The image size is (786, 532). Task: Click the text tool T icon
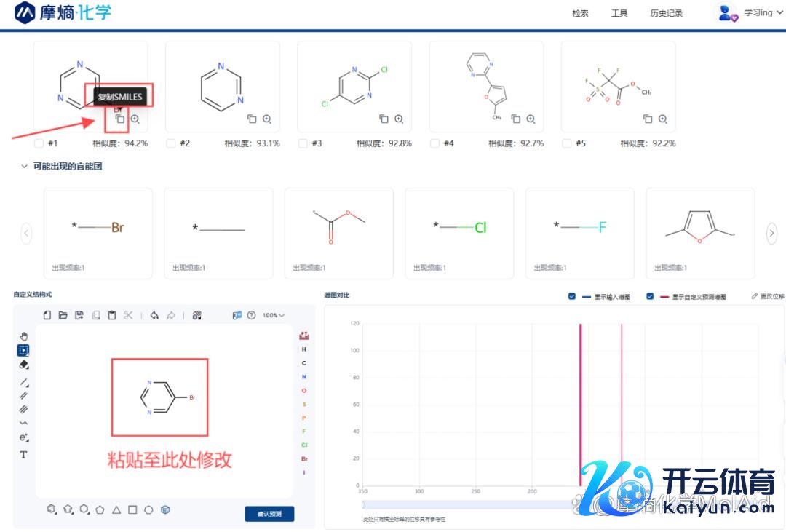tap(23, 455)
